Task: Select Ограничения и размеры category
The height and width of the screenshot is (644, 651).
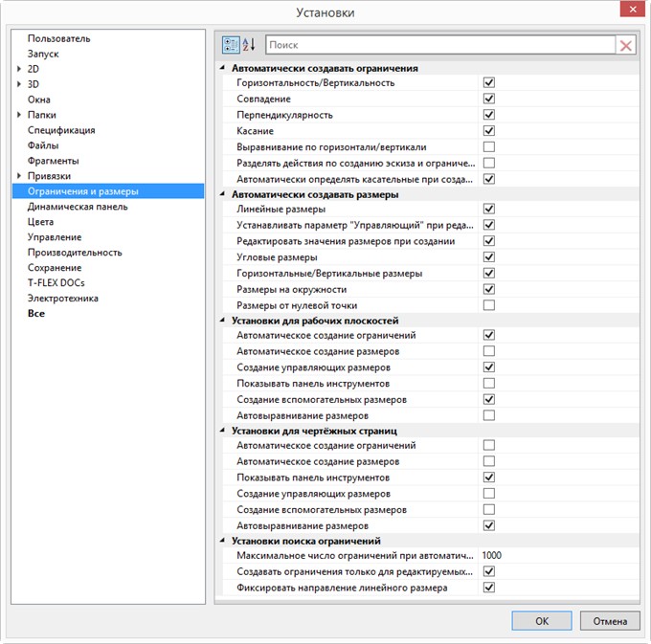Action: coord(108,191)
